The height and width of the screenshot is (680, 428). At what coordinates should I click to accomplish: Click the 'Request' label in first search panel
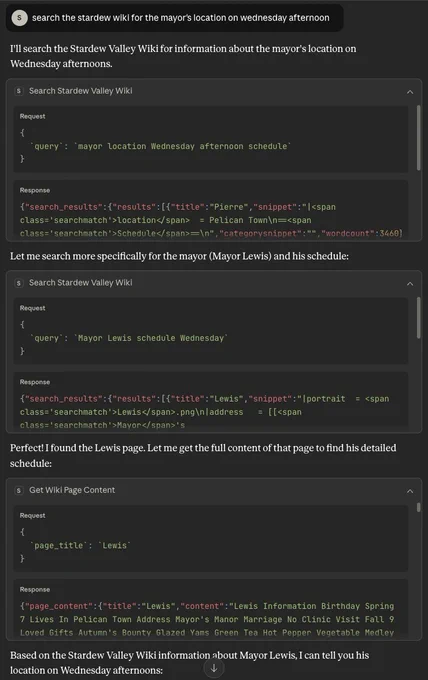(33, 116)
